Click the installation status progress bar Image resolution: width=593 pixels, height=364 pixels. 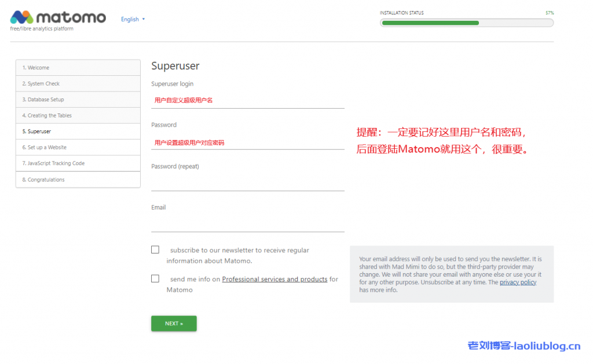pos(466,23)
